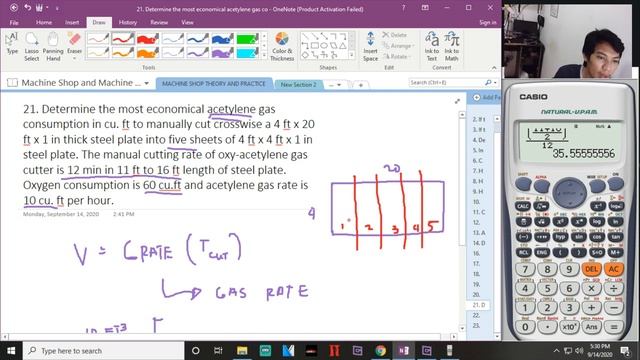Screen dimensions: 640x360
Task: Select page 21. D in page list
Action: point(479,305)
